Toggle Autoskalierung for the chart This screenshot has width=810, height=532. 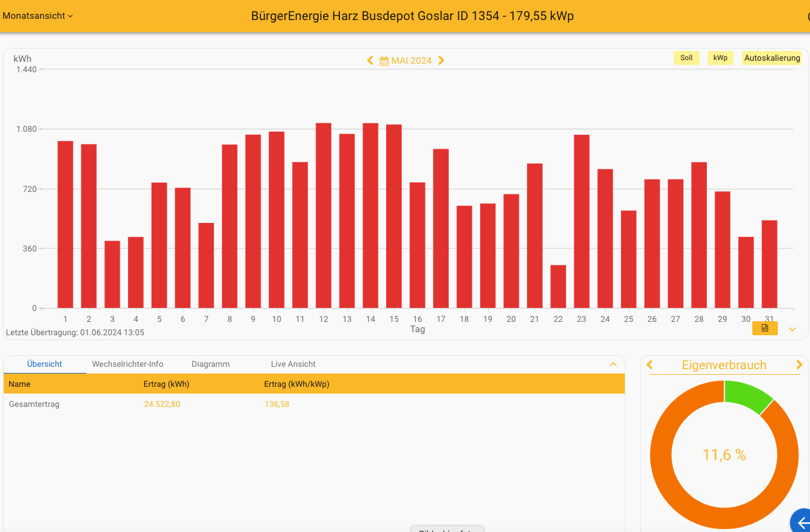click(x=772, y=58)
